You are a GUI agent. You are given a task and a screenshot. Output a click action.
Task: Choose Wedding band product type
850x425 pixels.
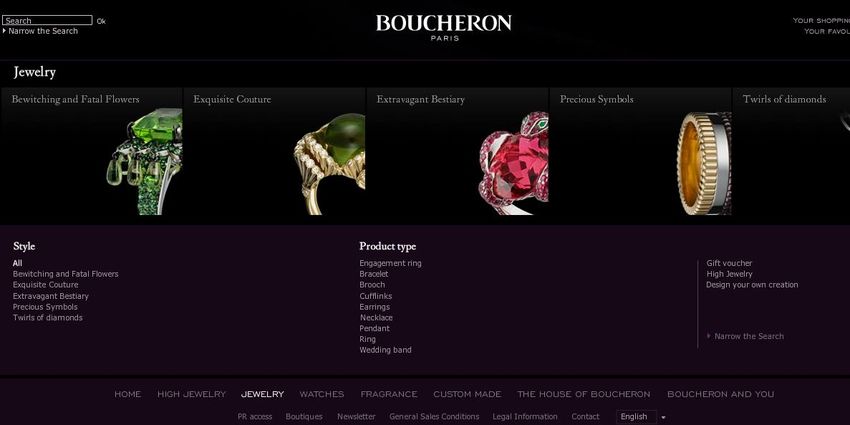(385, 350)
